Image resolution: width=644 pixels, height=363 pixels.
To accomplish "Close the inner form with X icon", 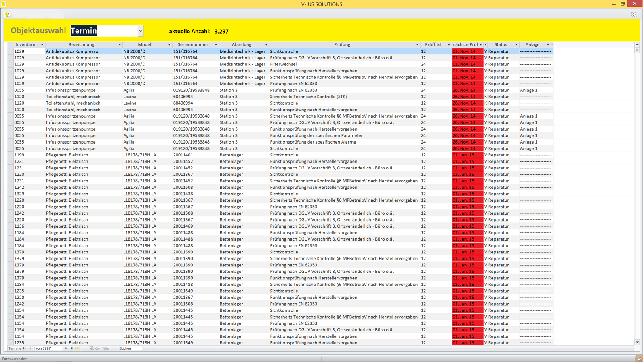I will (633, 15).
